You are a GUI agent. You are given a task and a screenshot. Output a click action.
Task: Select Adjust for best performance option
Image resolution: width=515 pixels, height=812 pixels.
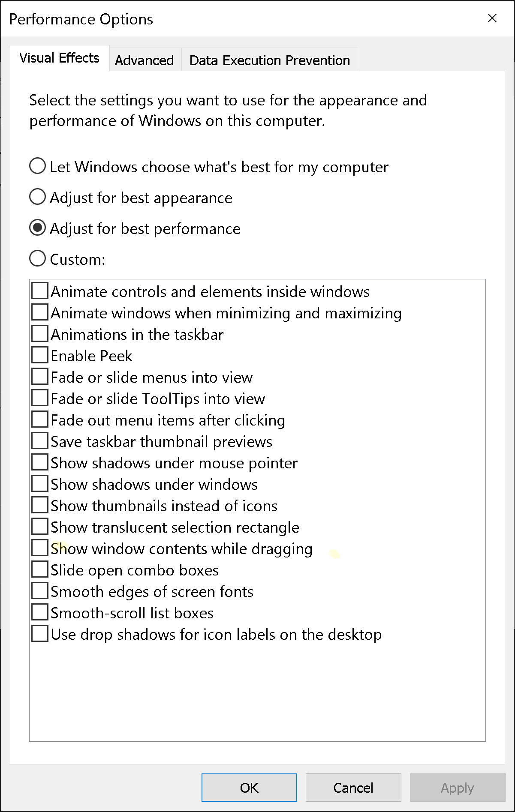(x=38, y=228)
